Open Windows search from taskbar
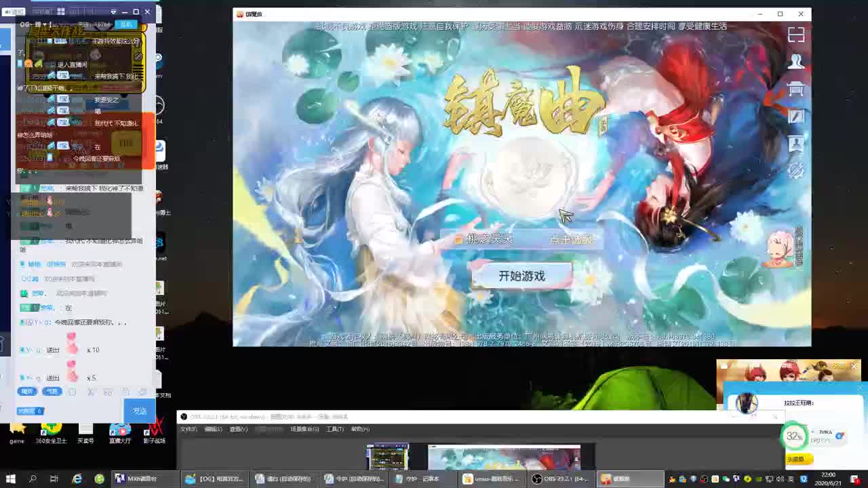 click(33, 479)
